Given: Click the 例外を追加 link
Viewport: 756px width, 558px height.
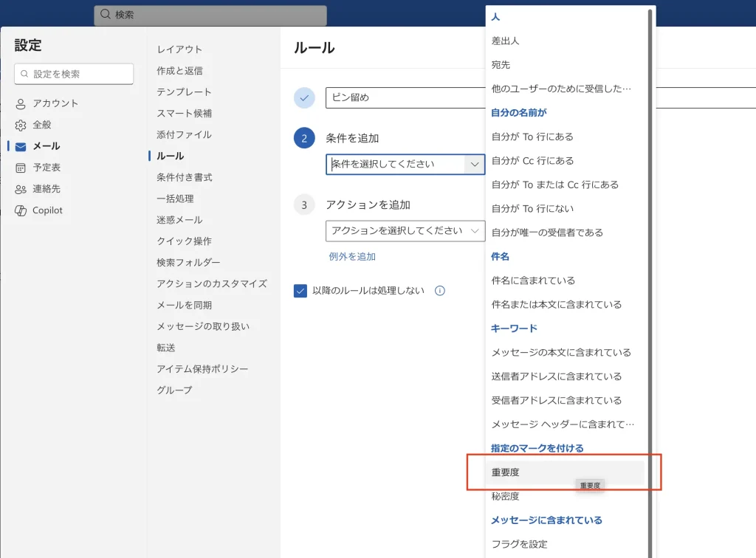Looking at the screenshot, I should (352, 257).
